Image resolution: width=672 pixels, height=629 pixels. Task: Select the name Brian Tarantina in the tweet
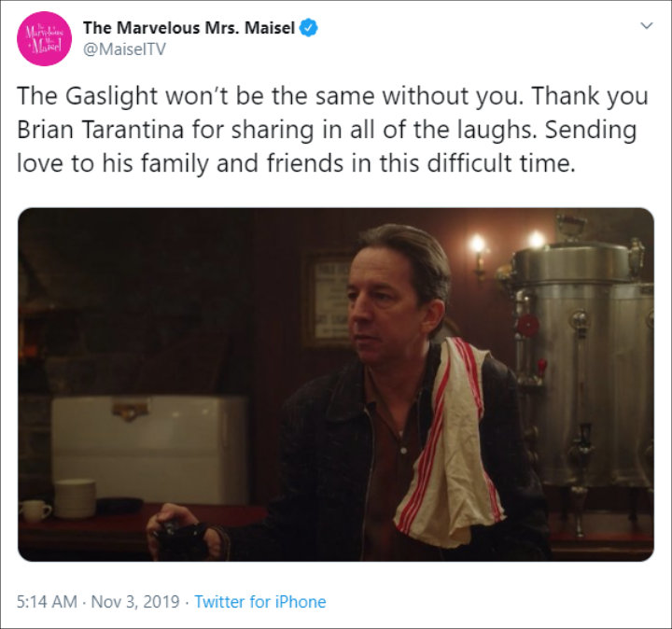pyautogui.click(x=101, y=130)
